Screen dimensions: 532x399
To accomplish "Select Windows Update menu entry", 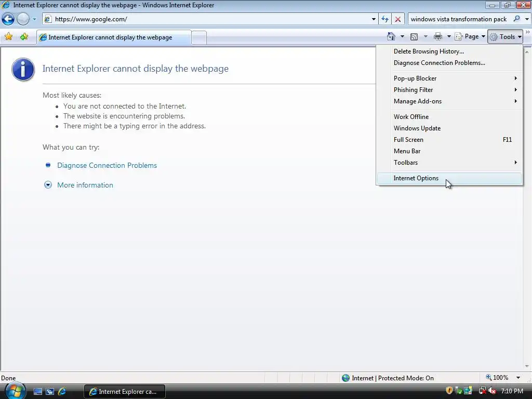I will 449,128.
